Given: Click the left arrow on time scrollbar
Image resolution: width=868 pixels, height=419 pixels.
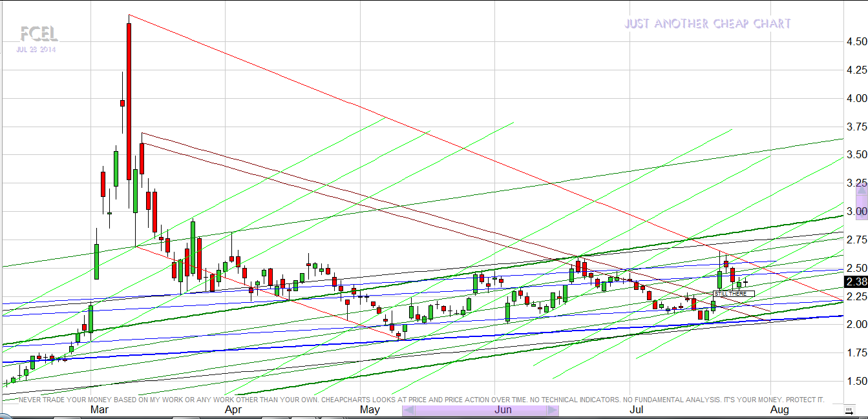Looking at the screenshot, I should coord(408,410).
